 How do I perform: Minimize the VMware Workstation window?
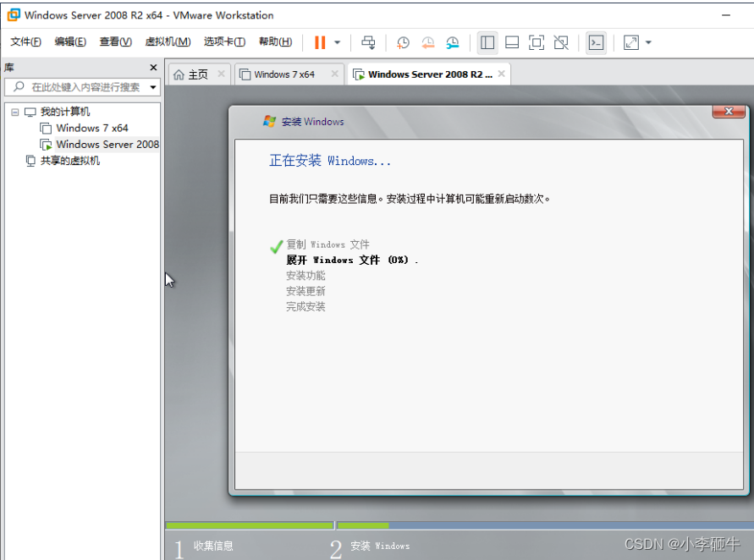[726, 15]
